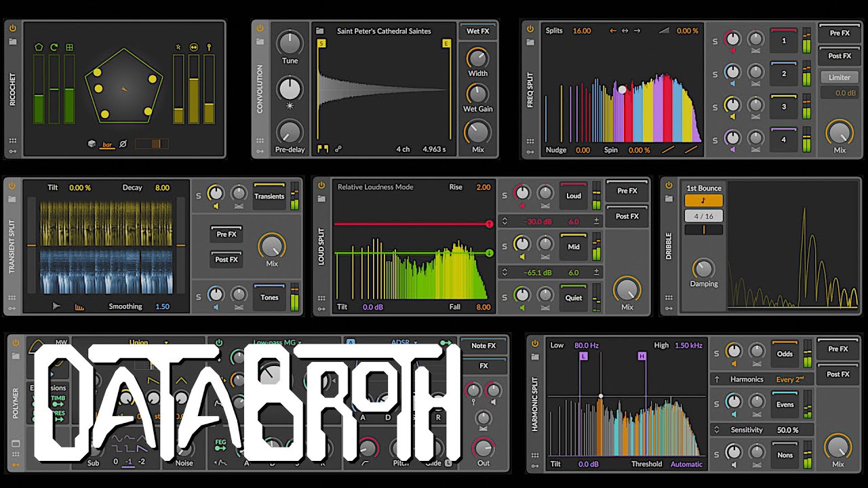The height and width of the screenshot is (488, 868).
Task: Open the Note FX slot in Polymer
Action: click(x=484, y=346)
